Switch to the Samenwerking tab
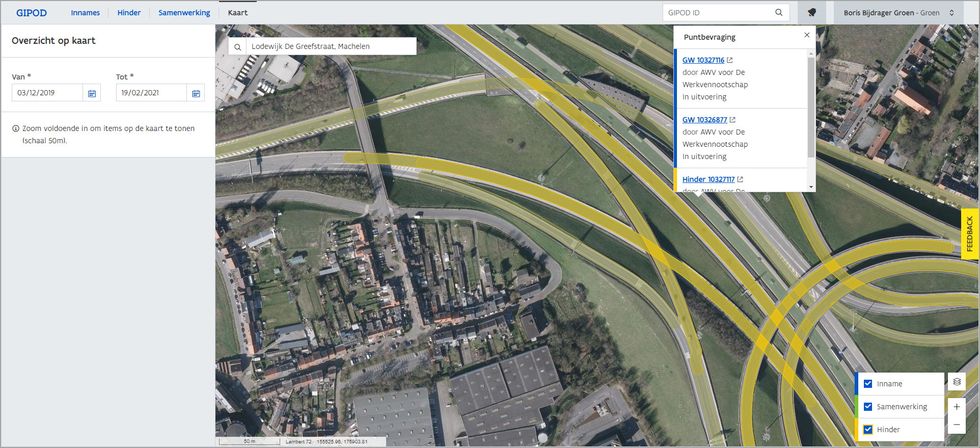Screen dimensions: 980x448 [184, 13]
